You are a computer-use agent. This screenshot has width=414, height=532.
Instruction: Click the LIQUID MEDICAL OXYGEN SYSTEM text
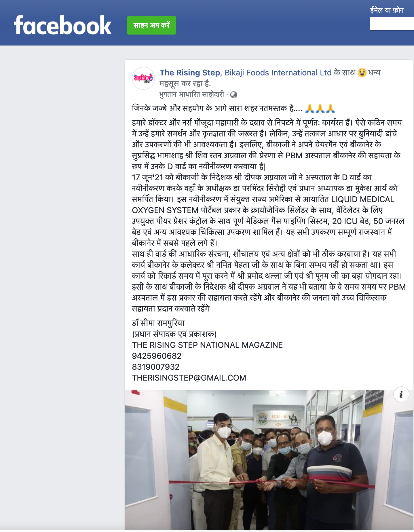coord(263,205)
